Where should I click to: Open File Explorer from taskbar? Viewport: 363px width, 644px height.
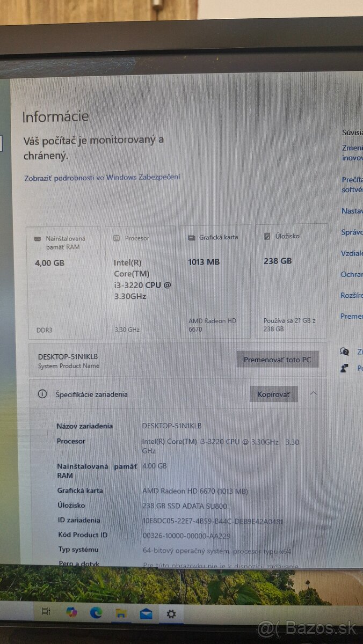click(121, 612)
